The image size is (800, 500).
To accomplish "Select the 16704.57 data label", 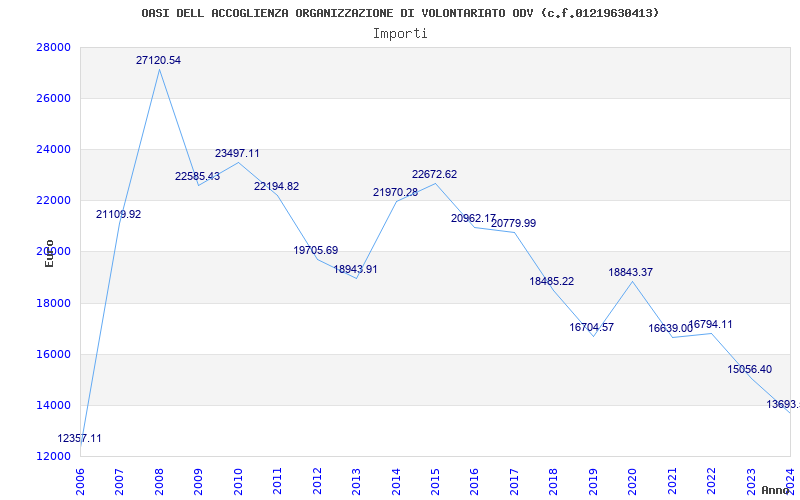I will pos(592,328).
